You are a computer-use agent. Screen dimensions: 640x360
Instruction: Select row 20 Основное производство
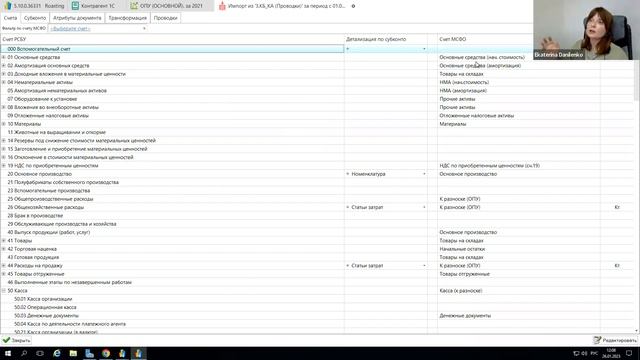(x=172, y=174)
